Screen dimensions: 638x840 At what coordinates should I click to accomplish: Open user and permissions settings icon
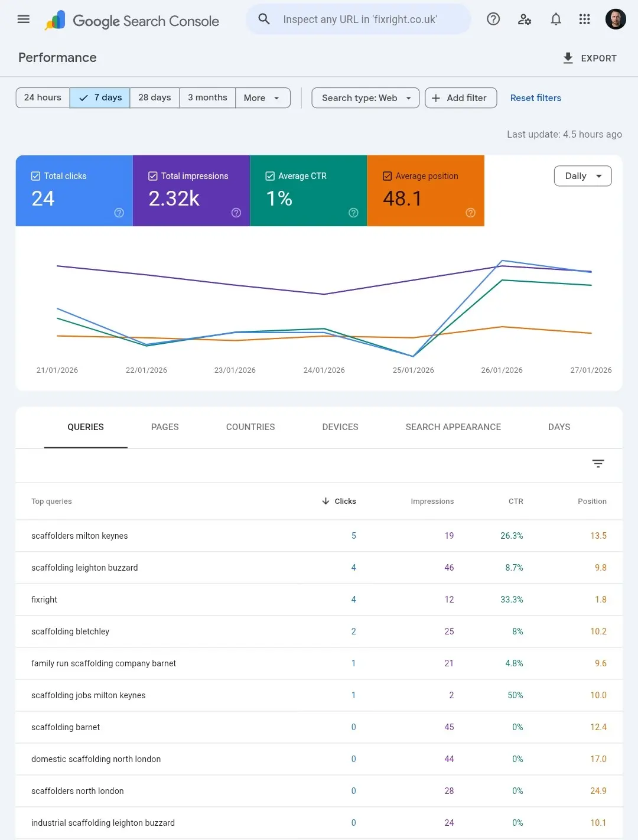525,19
